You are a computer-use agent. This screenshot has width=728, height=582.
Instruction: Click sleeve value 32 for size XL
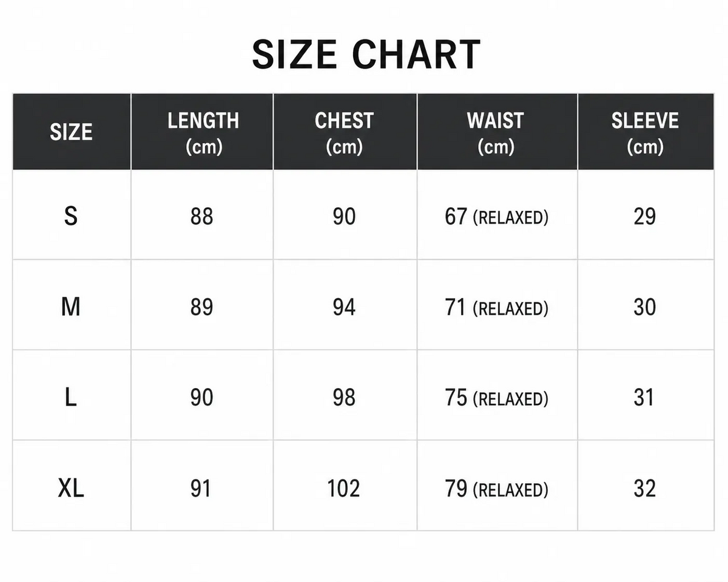(644, 488)
